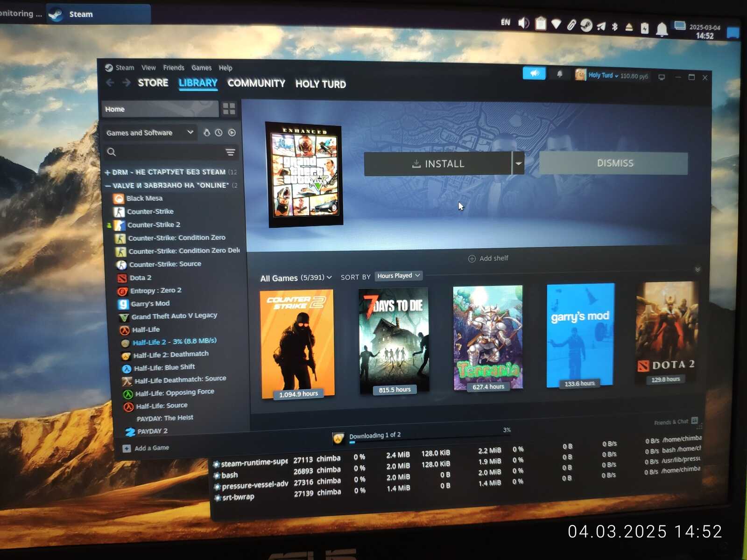
Task: Open the Terraria cover thumbnail
Action: pos(488,338)
